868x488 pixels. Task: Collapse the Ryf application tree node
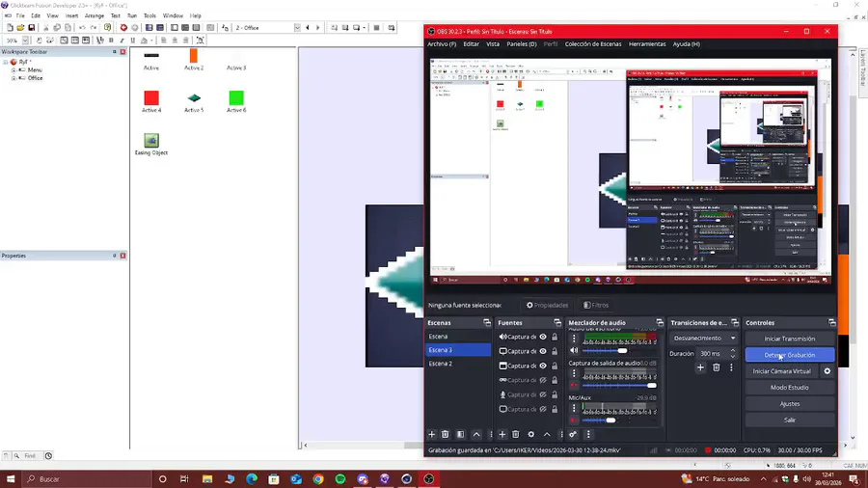point(6,62)
